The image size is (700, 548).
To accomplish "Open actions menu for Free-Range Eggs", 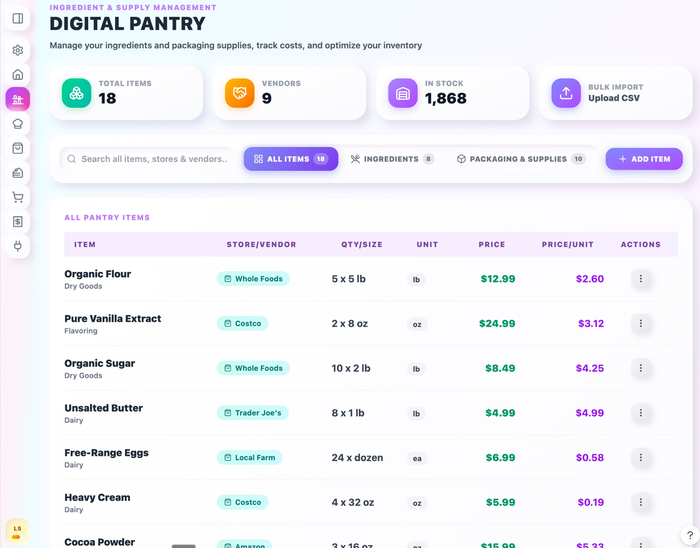I will point(641,457).
